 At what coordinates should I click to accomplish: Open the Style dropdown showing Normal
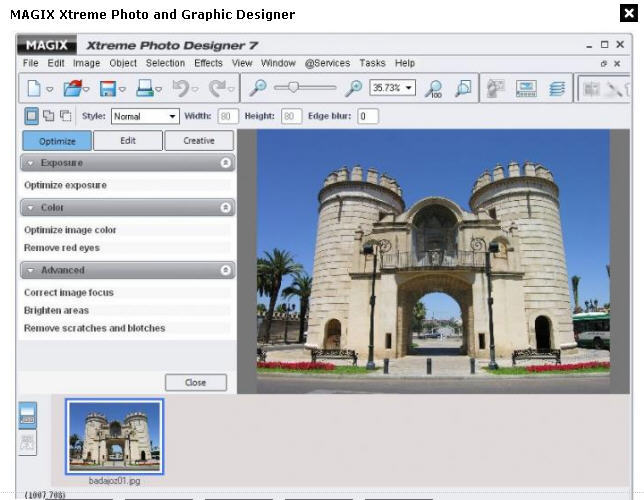[145, 116]
